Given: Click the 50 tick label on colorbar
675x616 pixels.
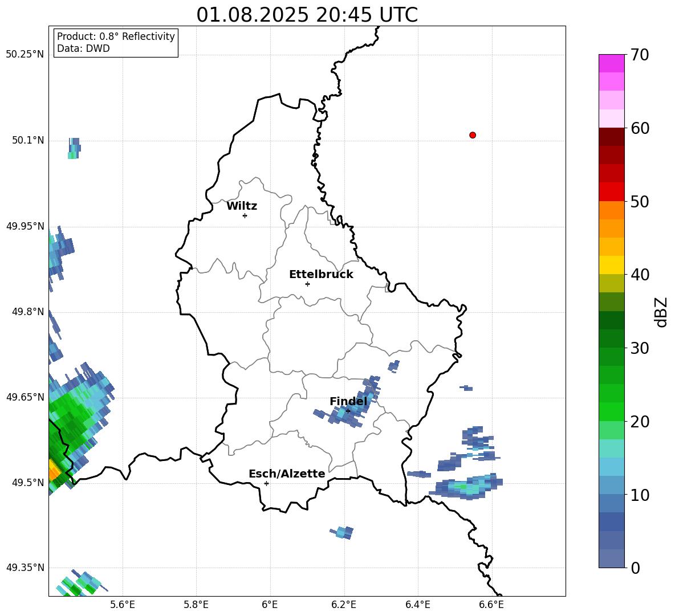Looking at the screenshot, I should coord(639,201).
